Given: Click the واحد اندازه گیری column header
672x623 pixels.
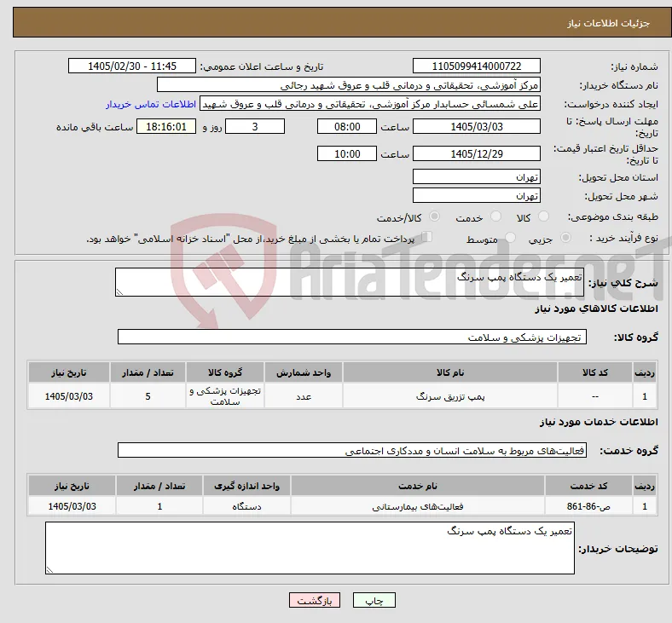Looking at the screenshot, I should tap(246, 486).
